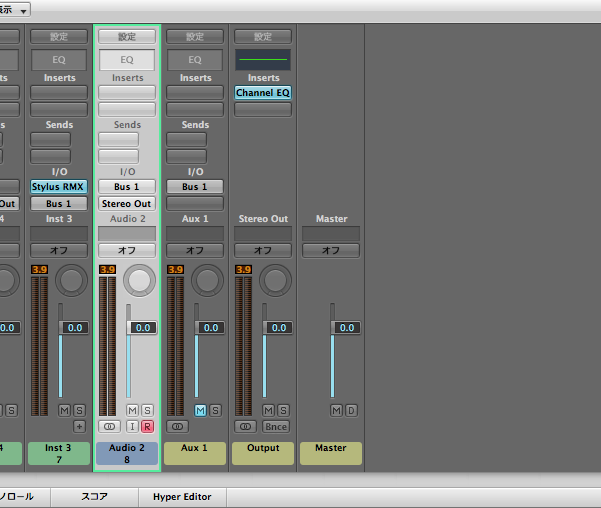The height and width of the screenshot is (508, 601).
Task: Click empty second insert slot on Stereo Out
Action: [x=263, y=110]
